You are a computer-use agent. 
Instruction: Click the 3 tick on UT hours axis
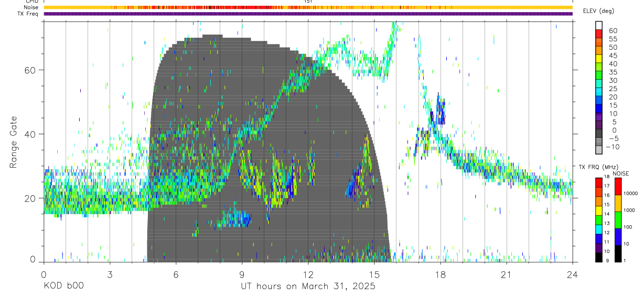coord(110,274)
